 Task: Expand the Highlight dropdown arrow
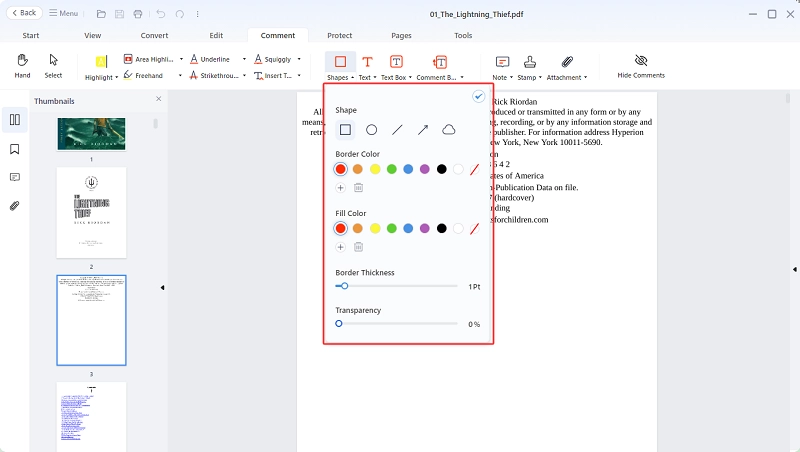pyautogui.click(x=117, y=78)
